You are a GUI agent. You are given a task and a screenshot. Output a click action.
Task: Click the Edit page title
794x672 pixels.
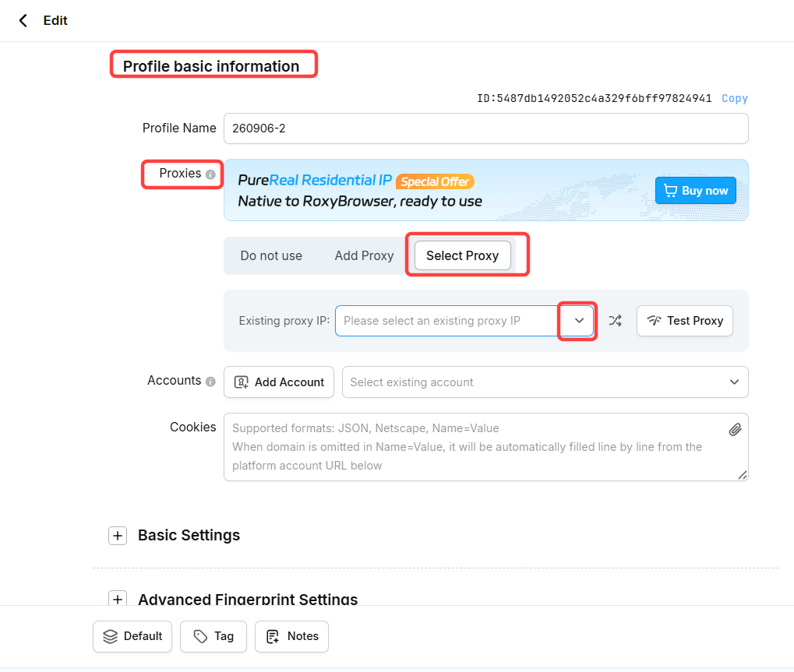point(55,21)
